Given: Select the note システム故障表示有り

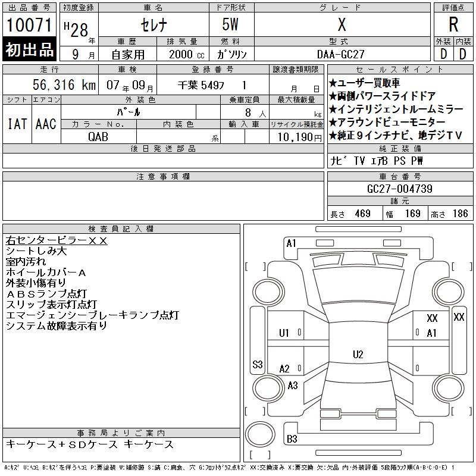Looking at the screenshot, I should [57, 325].
